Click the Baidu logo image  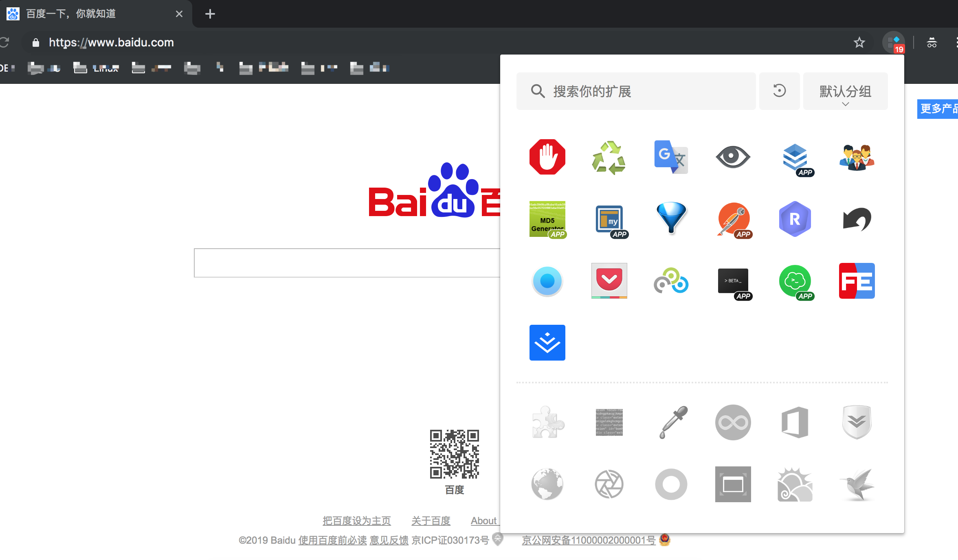pos(434,190)
